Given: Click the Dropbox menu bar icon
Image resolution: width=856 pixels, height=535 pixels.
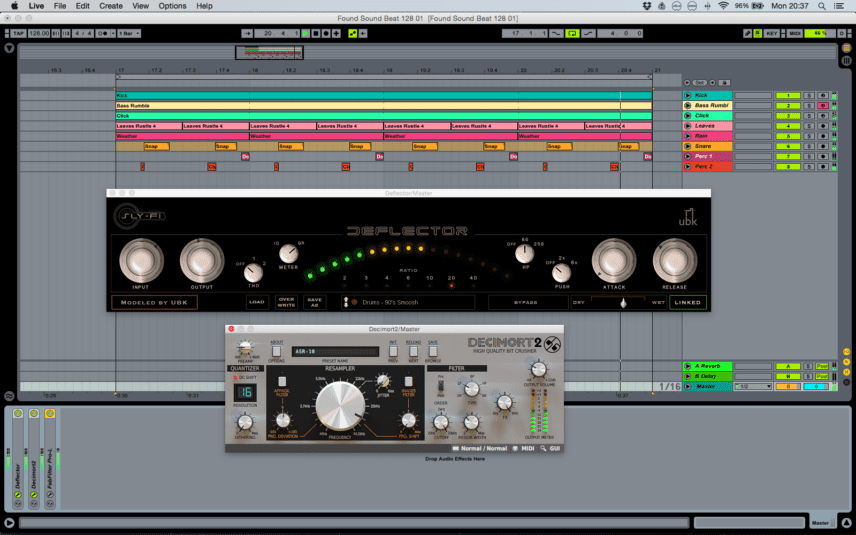Looking at the screenshot, I should [x=647, y=6].
